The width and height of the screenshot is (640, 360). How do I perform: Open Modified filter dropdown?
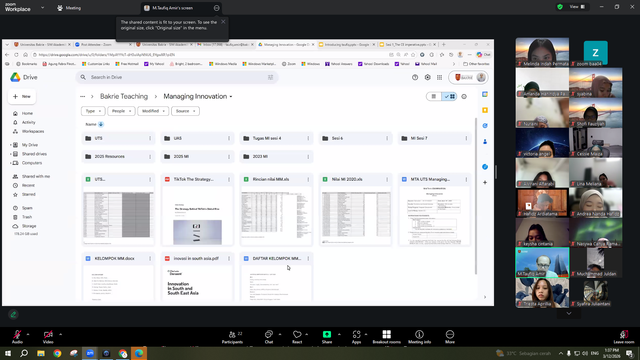153,111
